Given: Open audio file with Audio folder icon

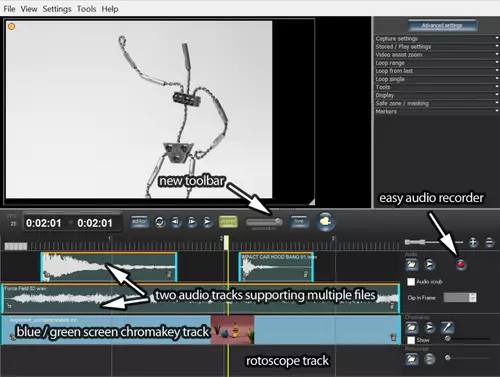Looking at the screenshot, I should (412, 265).
